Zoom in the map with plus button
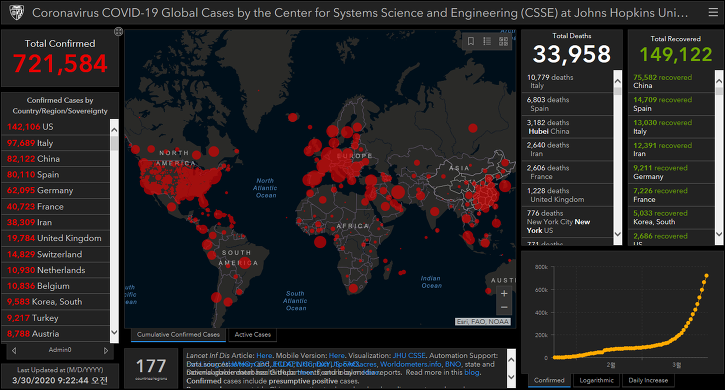Viewport: 725px width, 390px height. point(504,293)
